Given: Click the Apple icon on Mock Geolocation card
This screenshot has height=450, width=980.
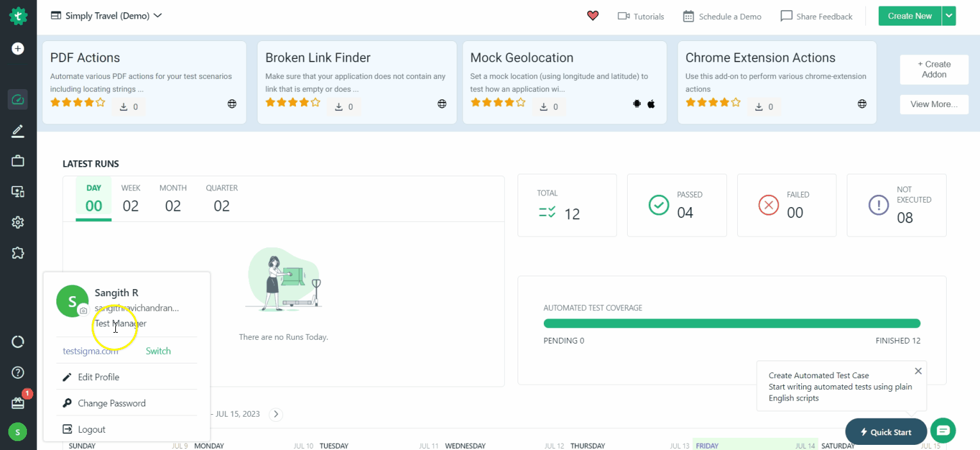Looking at the screenshot, I should coord(651,104).
